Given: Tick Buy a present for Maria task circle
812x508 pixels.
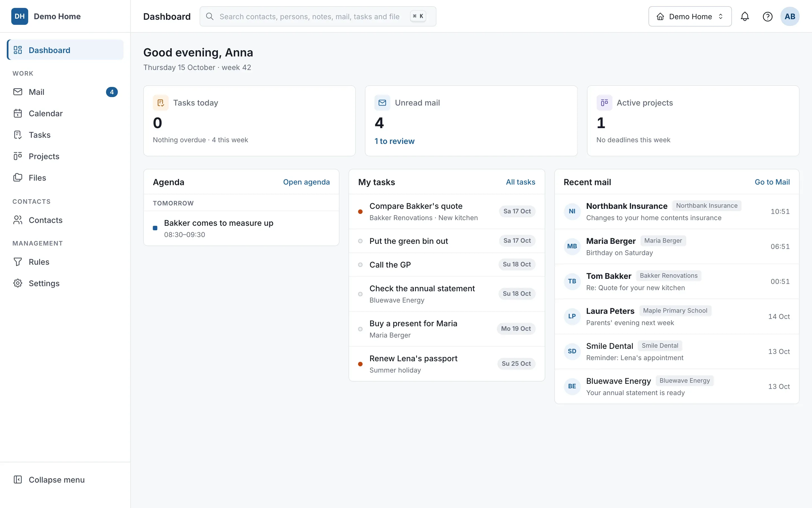Looking at the screenshot, I should pyautogui.click(x=360, y=329).
